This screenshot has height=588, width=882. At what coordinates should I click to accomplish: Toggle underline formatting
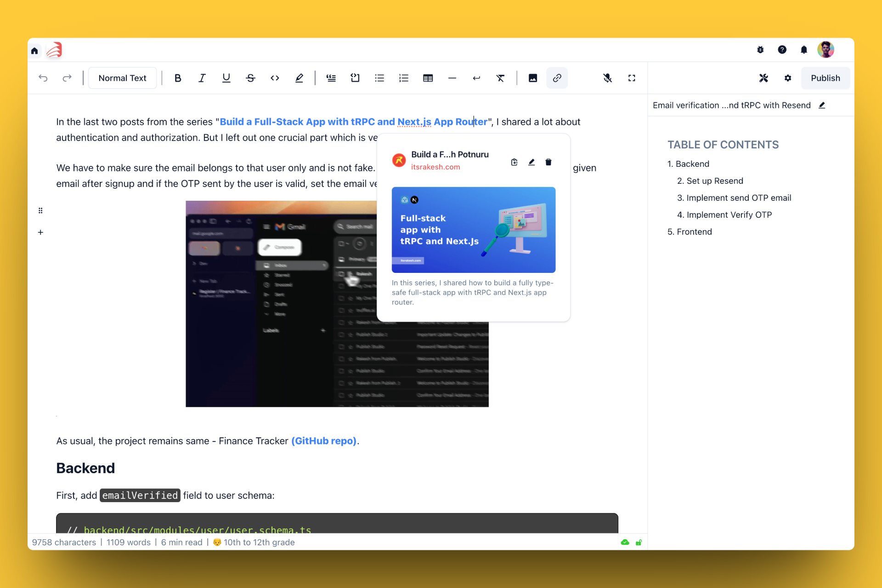click(226, 78)
